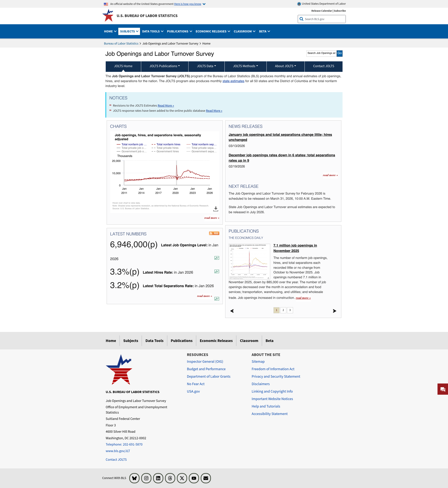Select the Contact JOLTS tab
Viewport: 448px width, 488px height.
(324, 66)
